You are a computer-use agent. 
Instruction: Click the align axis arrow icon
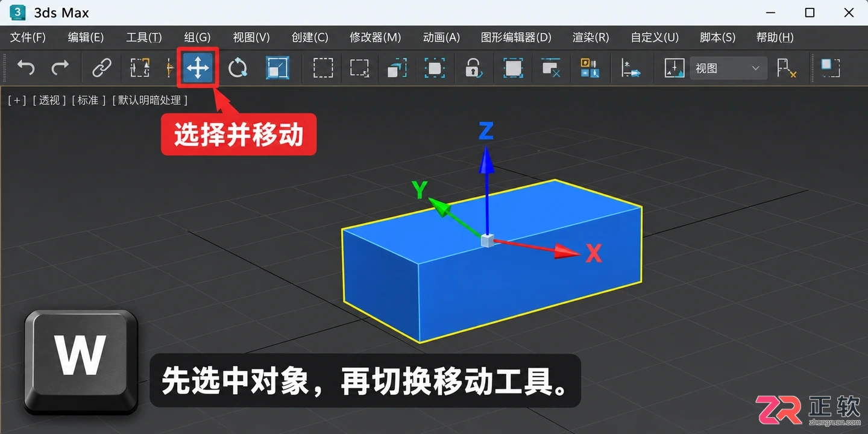(x=631, y=68)
